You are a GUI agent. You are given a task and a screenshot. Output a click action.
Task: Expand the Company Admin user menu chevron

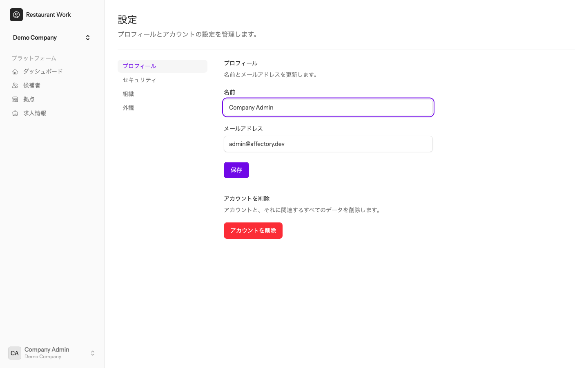(93, 353)
